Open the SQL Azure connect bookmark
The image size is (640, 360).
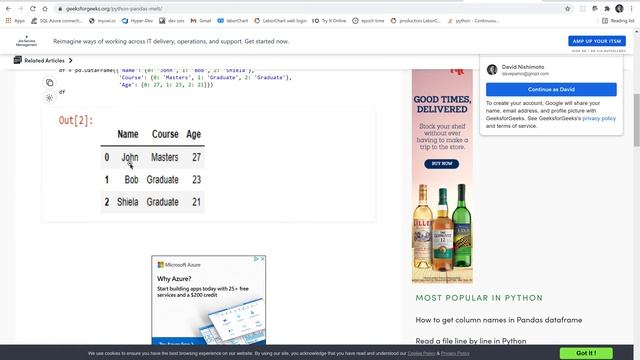coord(57,21)
